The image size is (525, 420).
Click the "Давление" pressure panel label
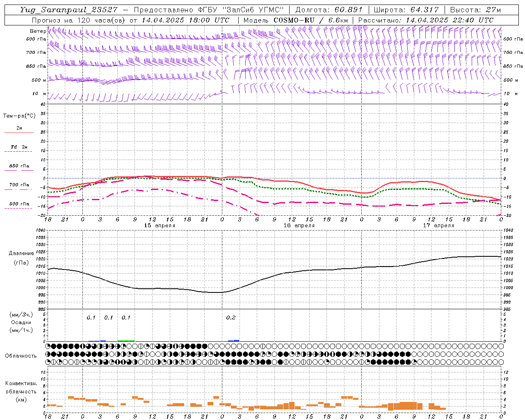[x=21, y=253]
